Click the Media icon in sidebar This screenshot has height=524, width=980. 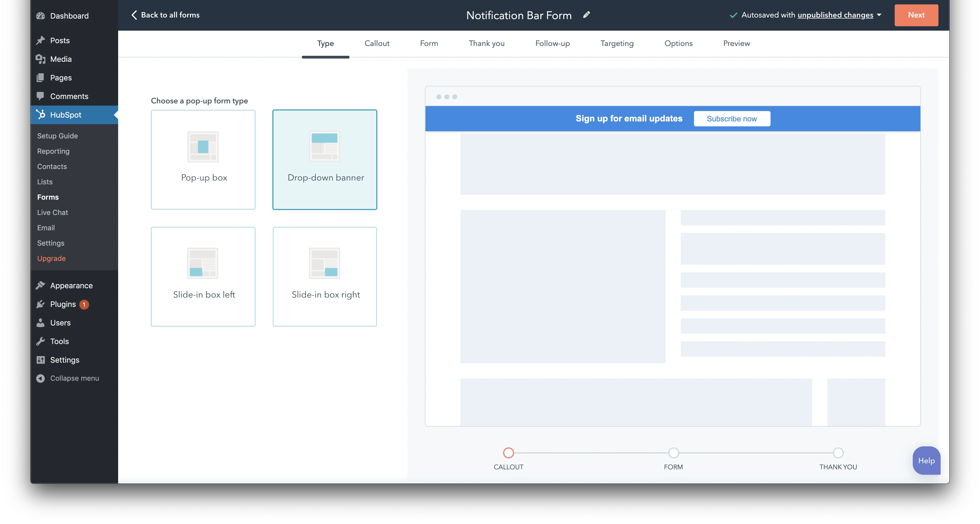pyautogui.click(x=41, y=58)
